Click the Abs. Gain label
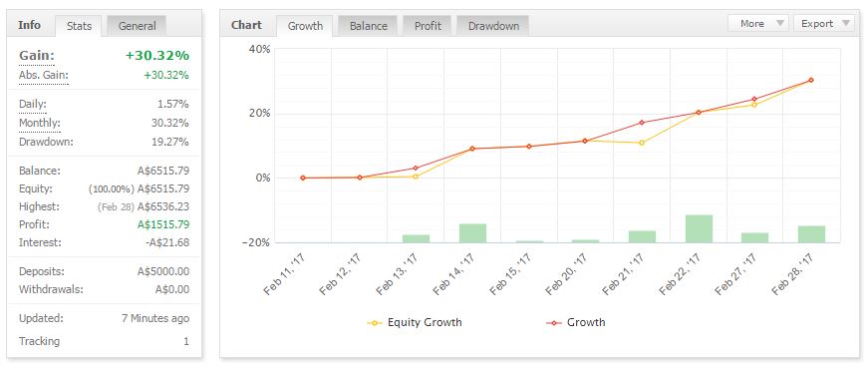Screen dimensions: 868x367 (x=43, y=76)
